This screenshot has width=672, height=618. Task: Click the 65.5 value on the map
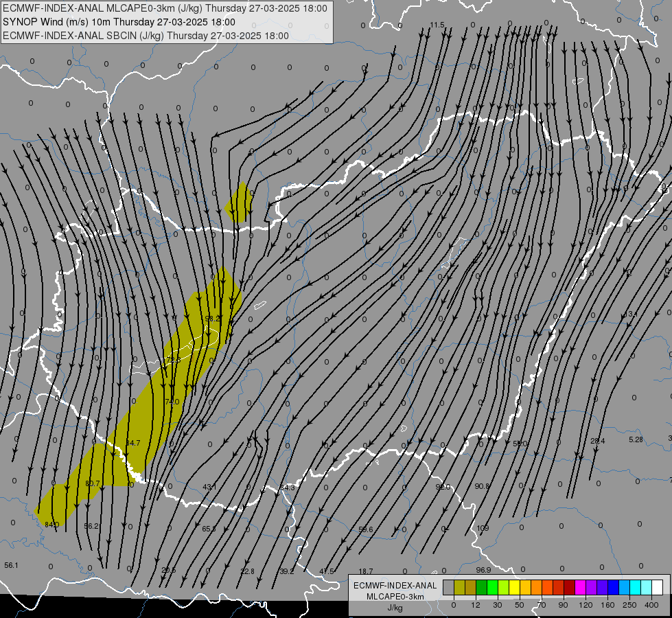209,529
